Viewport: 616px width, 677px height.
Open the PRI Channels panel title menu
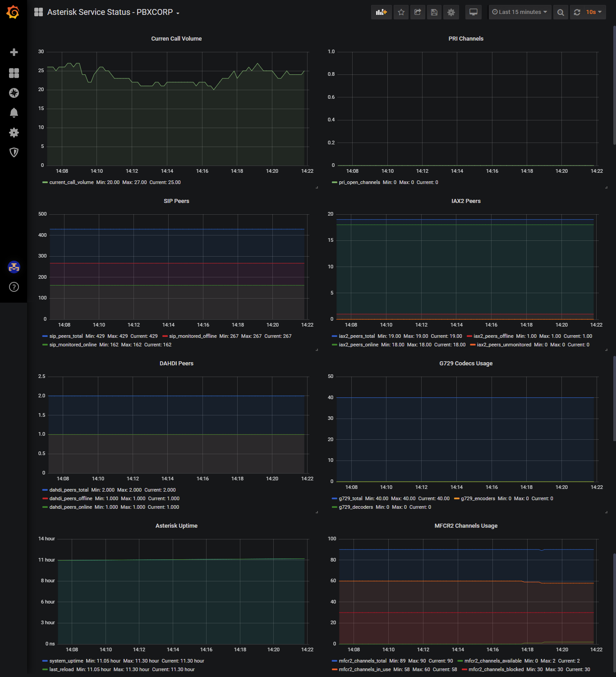(466, 39)
